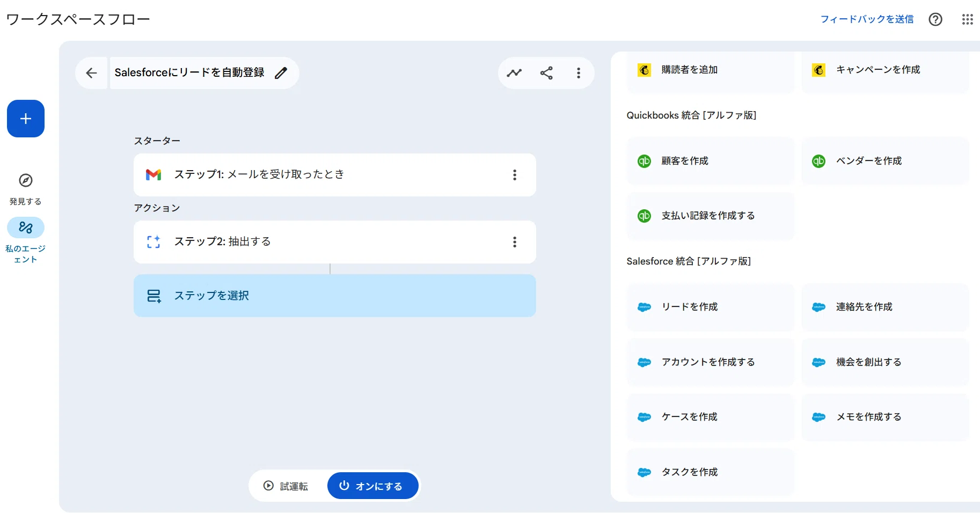Screen dimensions: 980x513
Task: Click the flow title Salesforceにリードを自動登録
Action: [189, 72]
